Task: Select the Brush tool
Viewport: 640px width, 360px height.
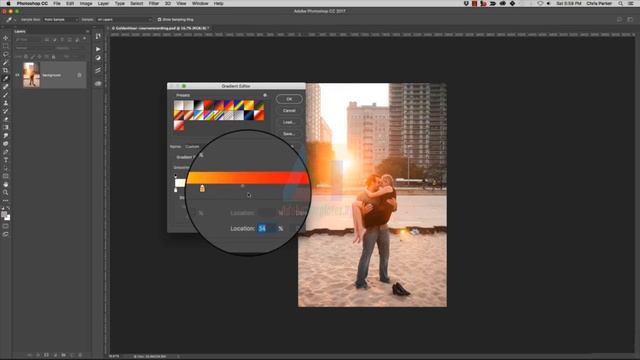Action: [x=5, y=95]
